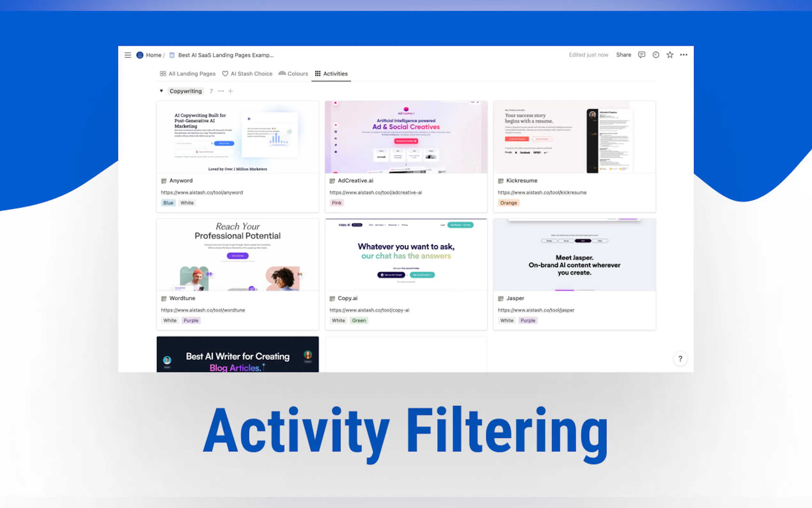
Task: Collapse the Copywriting group triangle
Action: point(161,91)
